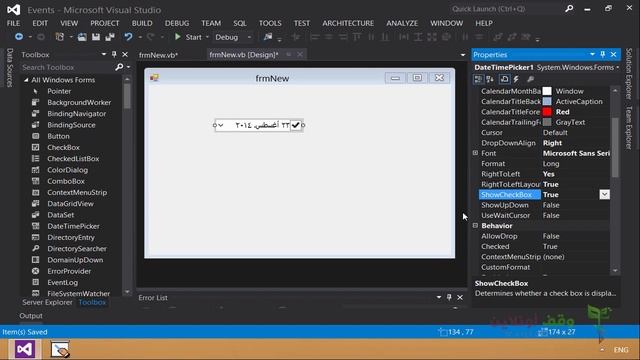Open the Data Sources side tab
640x360 pixels.
[x=10, y=68]
